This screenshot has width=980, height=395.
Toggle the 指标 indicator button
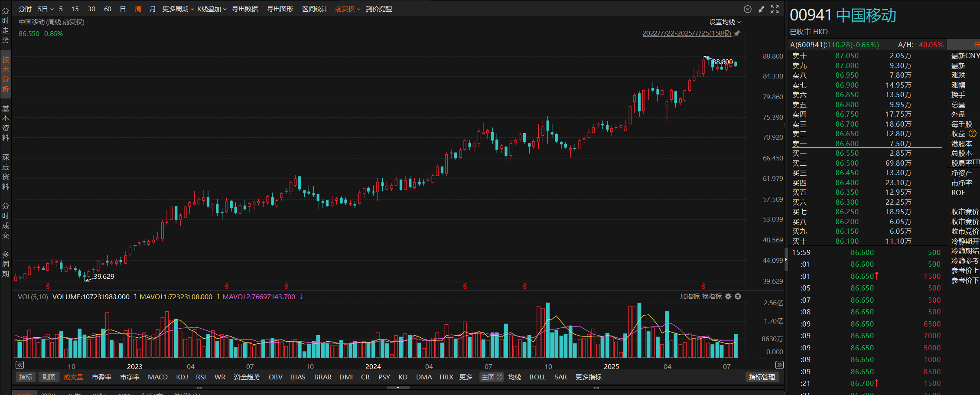click(26, 377)
